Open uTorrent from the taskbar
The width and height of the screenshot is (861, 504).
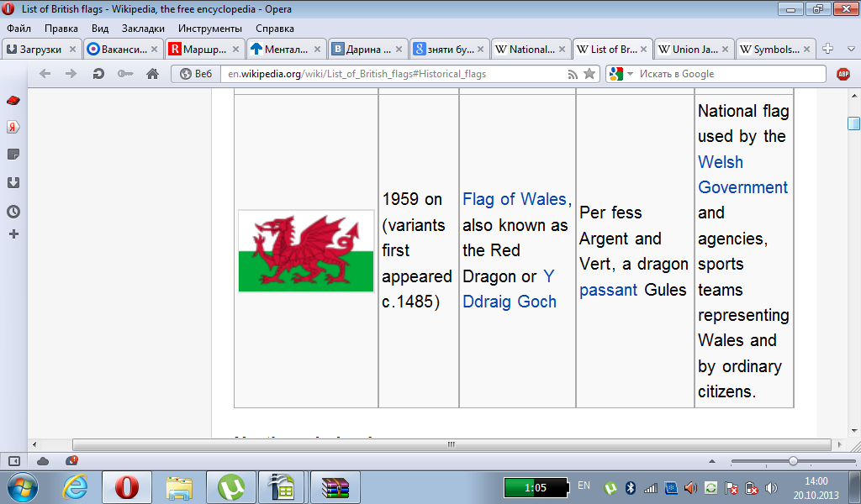click(x=231, y=487)
